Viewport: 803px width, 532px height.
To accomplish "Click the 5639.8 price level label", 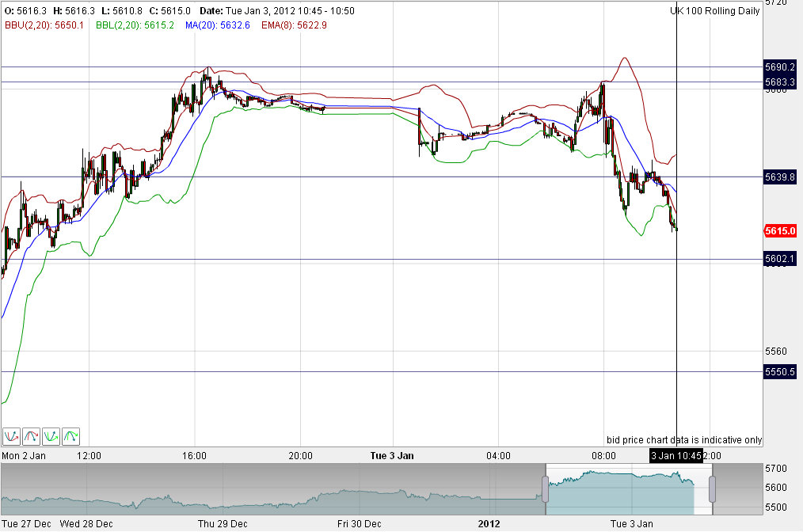I will click(781, 177).
